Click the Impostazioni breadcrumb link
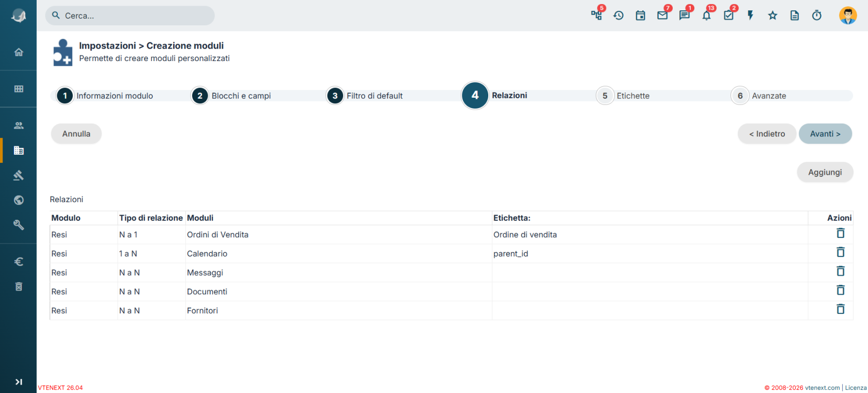 107,46
